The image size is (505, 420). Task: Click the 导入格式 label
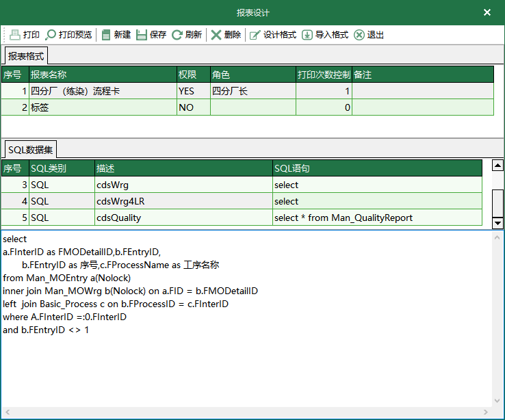332,35
